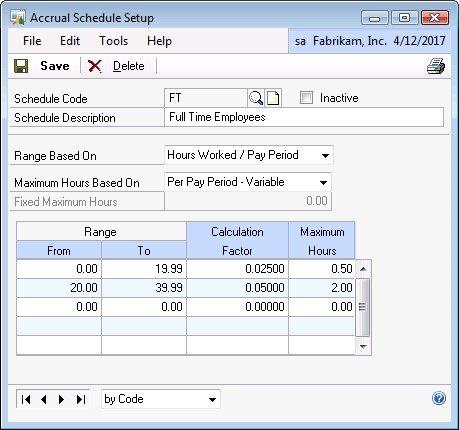The height and width of the screenshot is (430, 459).
Task: Click the sa user ID text
Action: [300, 41]
